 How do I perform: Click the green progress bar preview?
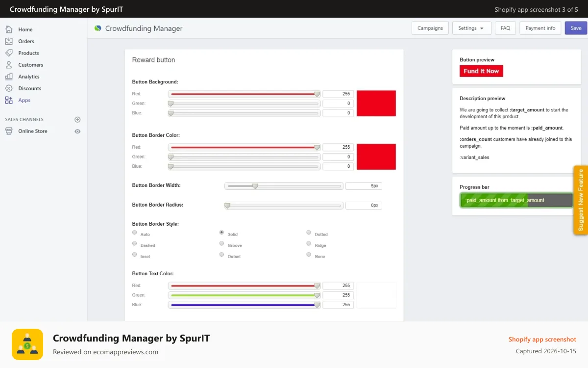coord(516,200)
